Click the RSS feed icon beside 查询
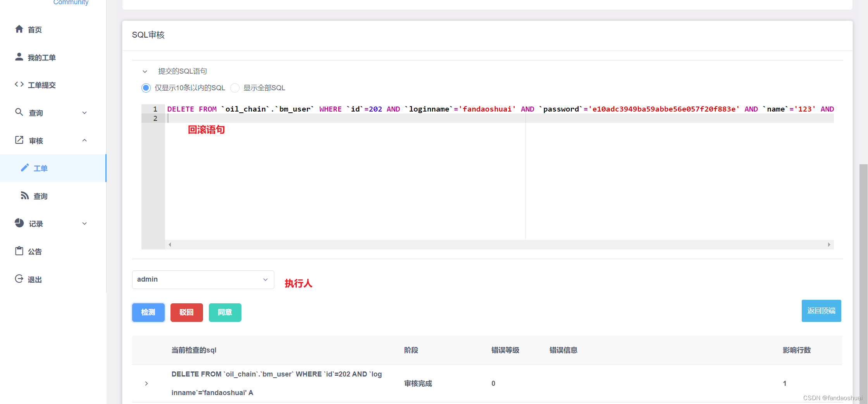This screenshot has width=868, height=404. [x=24, y=196]
